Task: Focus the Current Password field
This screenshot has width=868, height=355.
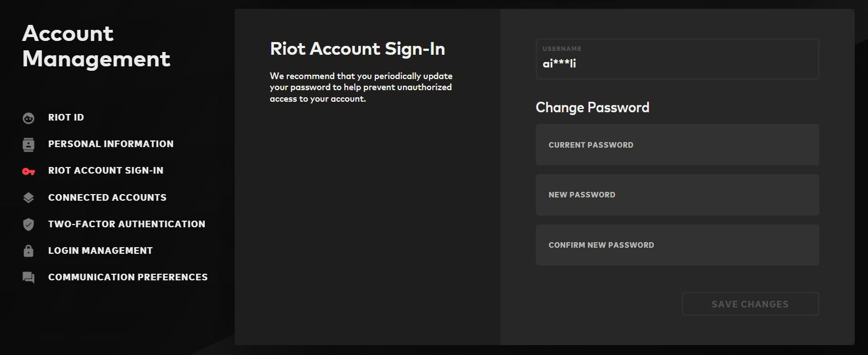Action: [677, 145]
